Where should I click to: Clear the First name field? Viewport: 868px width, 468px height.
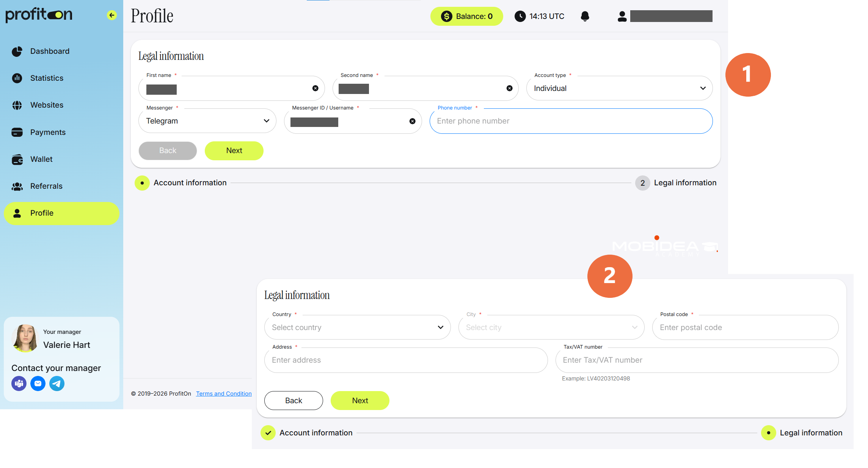315,88
